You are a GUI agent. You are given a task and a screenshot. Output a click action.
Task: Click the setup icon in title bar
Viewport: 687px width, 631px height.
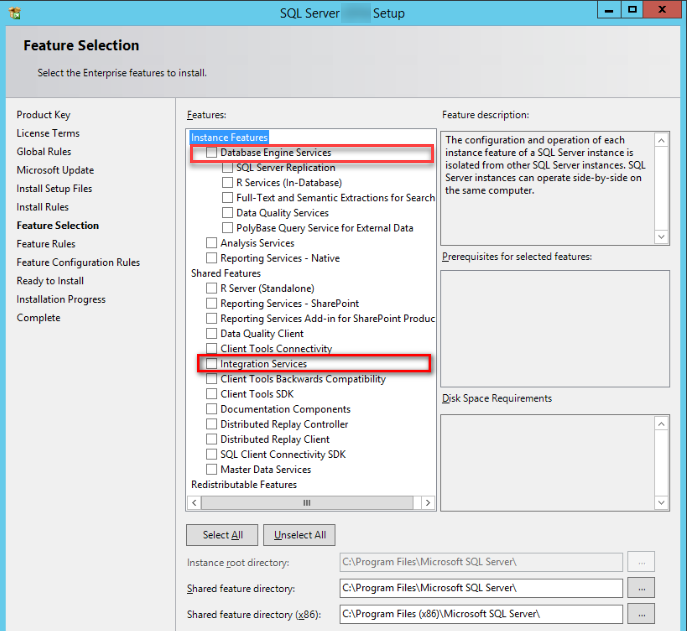tap(12, 12)
